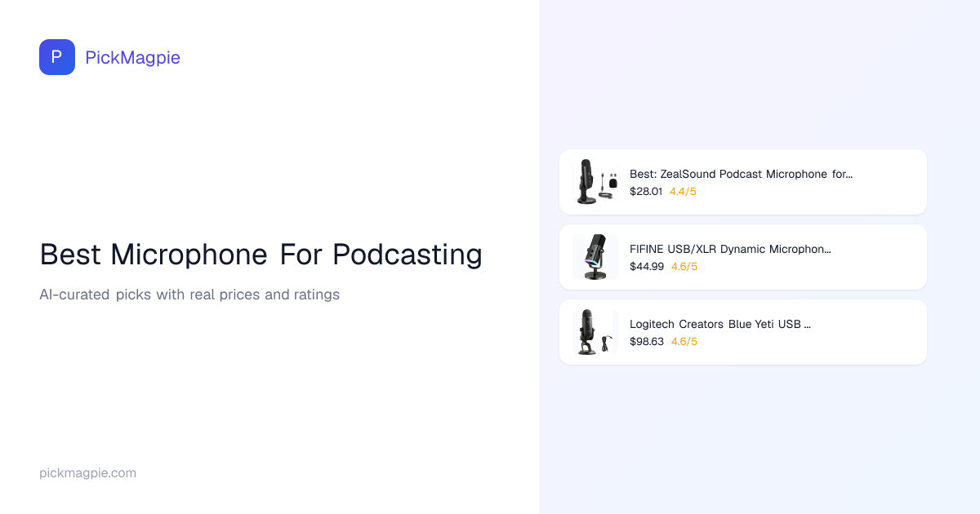The height and width of the screenshot is (514, 980).
Task: Click the blue PickMagpie P logo icon
Action: coord(57,57)
